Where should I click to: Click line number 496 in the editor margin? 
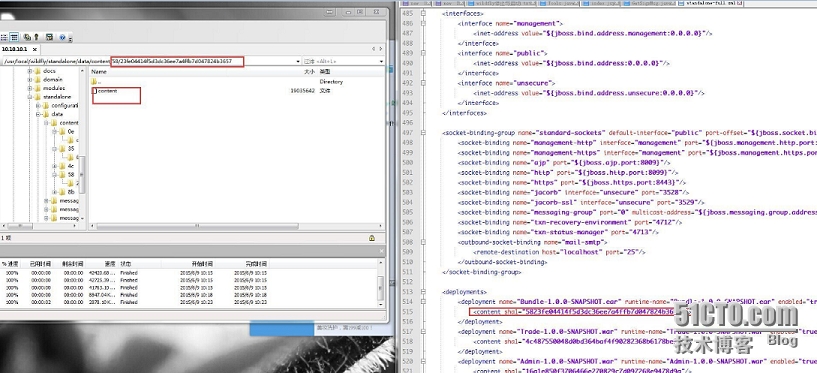coord(407,122)
